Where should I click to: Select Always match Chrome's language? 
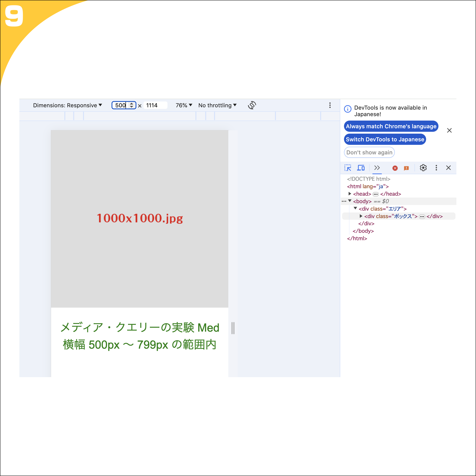[391, 126]
